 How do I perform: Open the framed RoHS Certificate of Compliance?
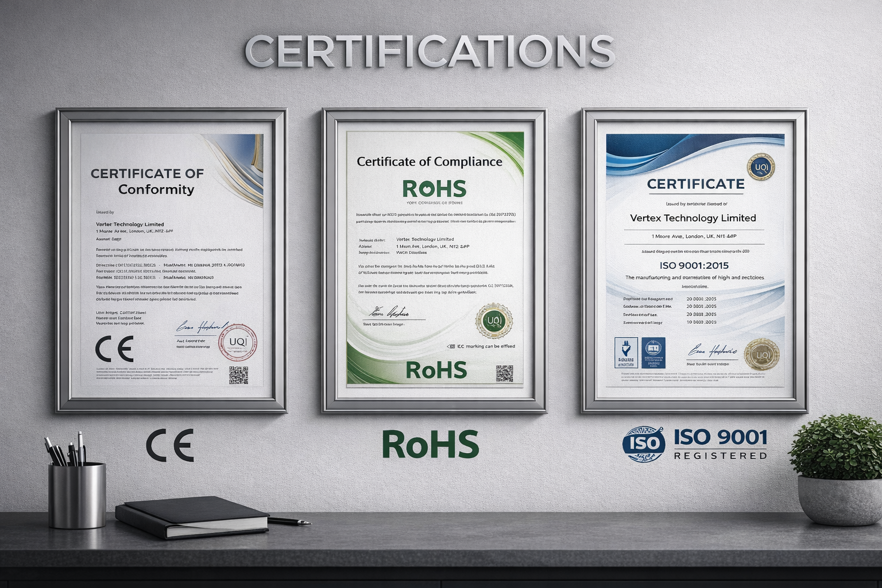(434, 261)
